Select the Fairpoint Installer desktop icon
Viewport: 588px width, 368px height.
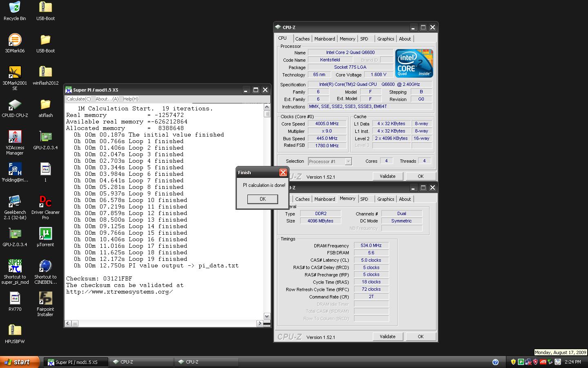(45, 304)
